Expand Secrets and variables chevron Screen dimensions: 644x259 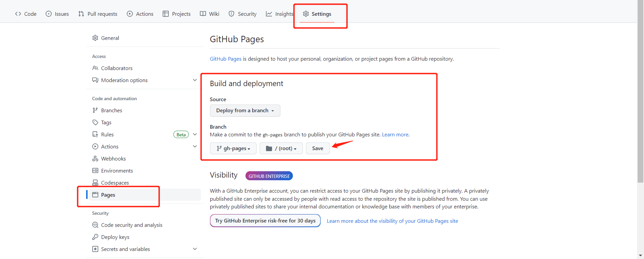click(x=195, y=249)
